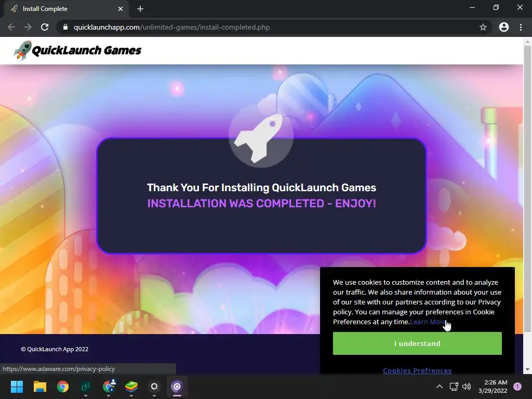Open the Cookies Prefrences link
Screen dimensions: 532x399
[x=417, y=370]
